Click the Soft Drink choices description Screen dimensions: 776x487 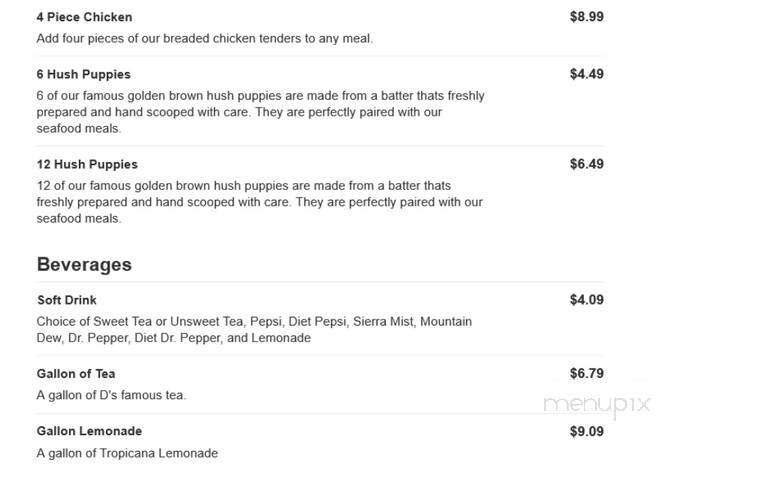(x=254, y=330)
